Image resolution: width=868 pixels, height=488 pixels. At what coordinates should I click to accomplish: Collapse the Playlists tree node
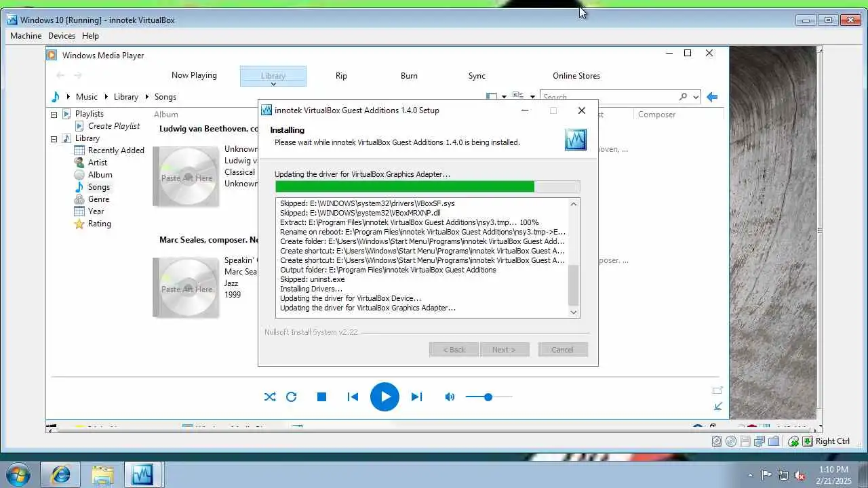[x=54, y=114]
